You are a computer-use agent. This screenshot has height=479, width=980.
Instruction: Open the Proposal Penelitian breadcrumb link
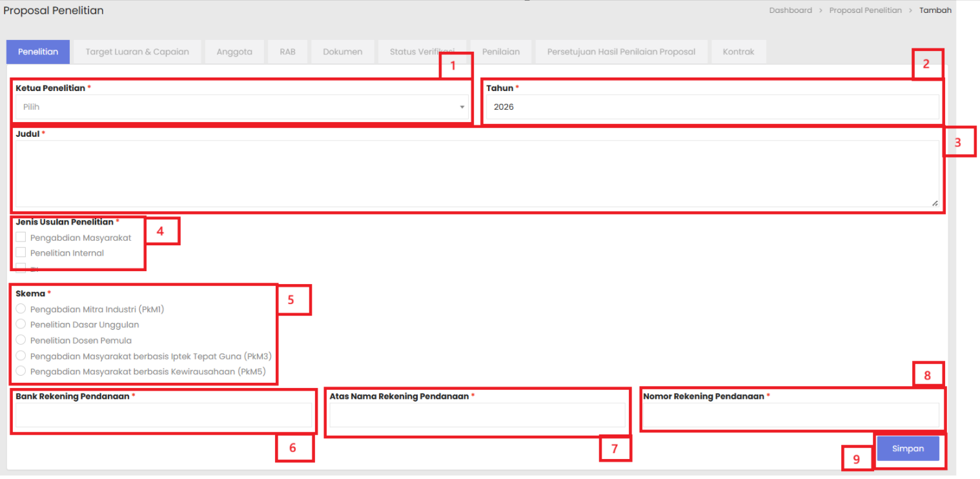click(x=865, y=10)
